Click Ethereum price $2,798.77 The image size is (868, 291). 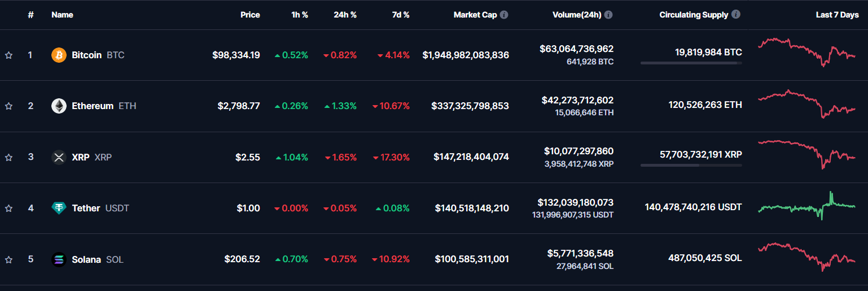pos(239,106)
